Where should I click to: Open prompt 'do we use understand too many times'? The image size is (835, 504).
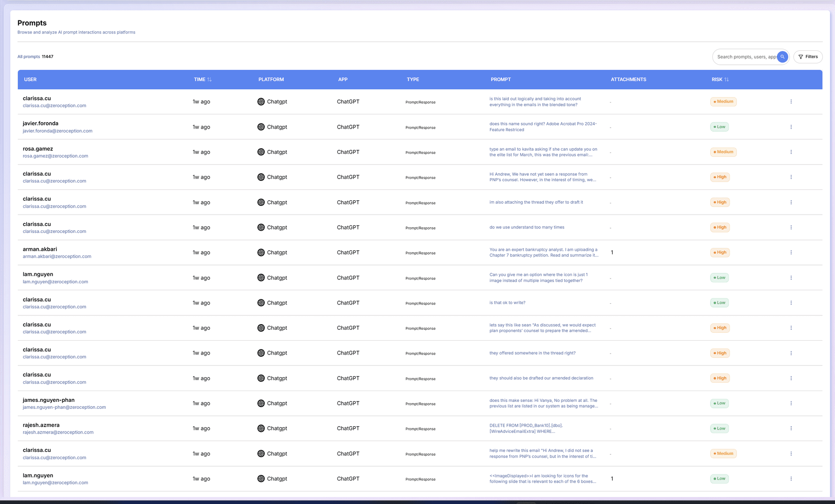click(x=527, y=228)
